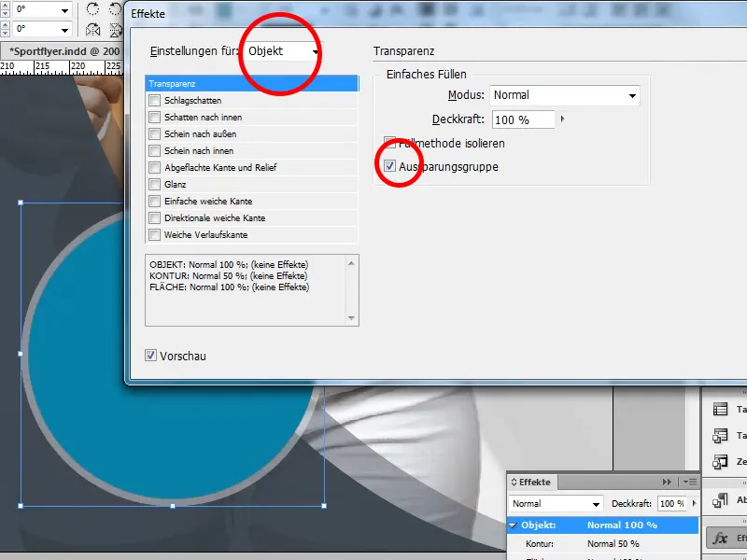Open the Modus blending mode dropdown

click(x=565, y=95)
